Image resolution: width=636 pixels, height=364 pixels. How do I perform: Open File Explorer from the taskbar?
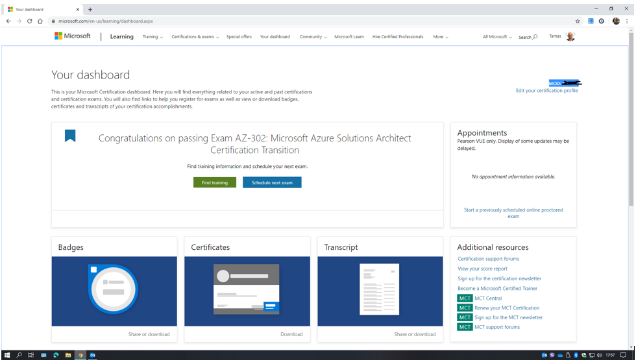pyautogui.click(x=68, y=355)
